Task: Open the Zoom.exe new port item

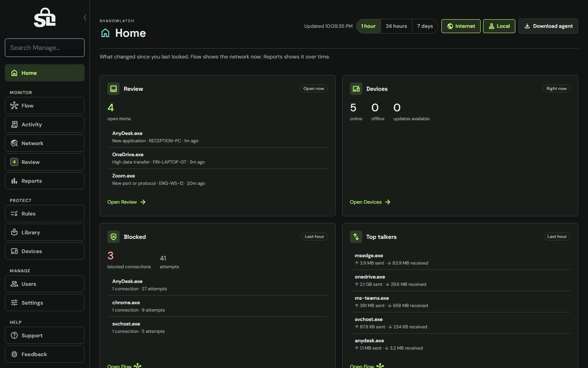Action: [x=218, y=180]
